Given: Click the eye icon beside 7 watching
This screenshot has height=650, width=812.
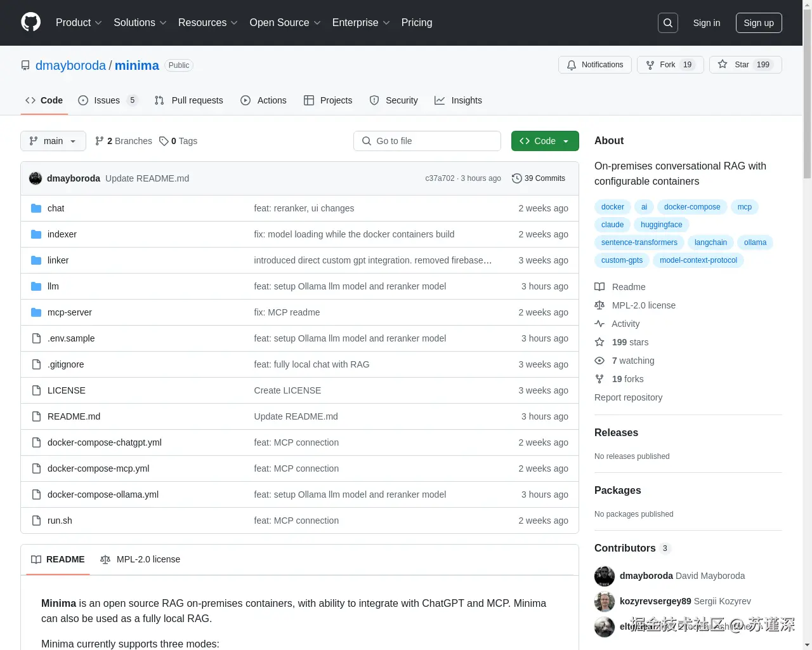Looking at the screenshot, I should pos(599,361).
